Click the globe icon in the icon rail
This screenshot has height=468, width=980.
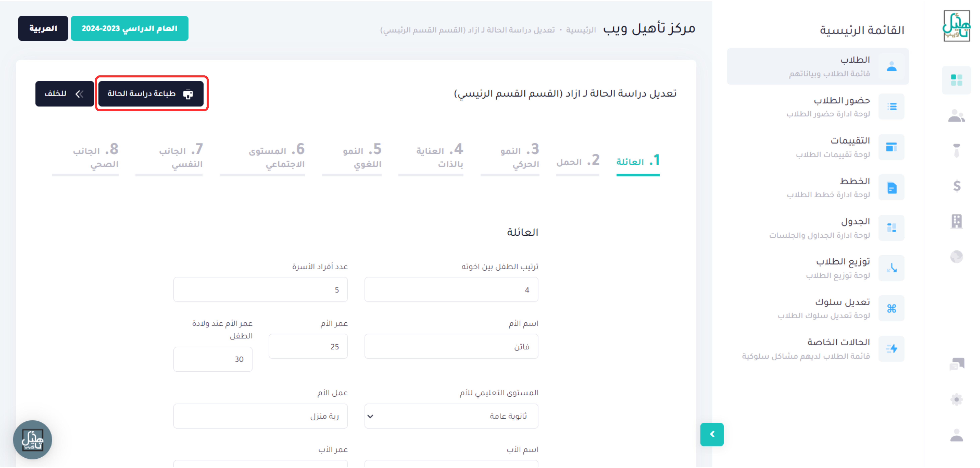(x=956, y=257)
